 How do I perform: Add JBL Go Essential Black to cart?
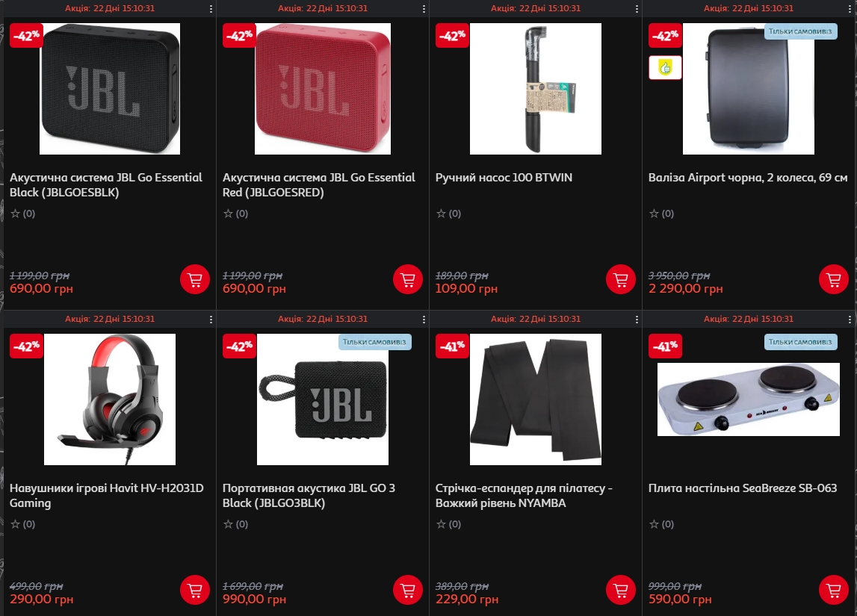(x=195, y=279)
